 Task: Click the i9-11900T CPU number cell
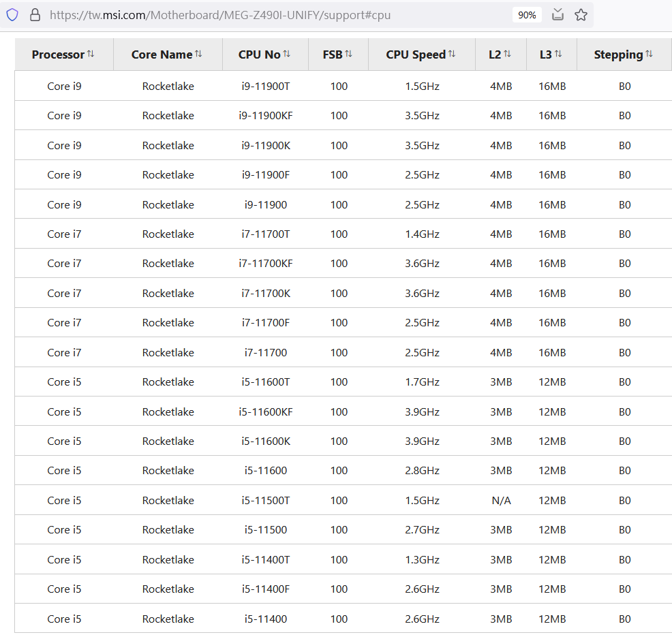(x=266, y=87)
